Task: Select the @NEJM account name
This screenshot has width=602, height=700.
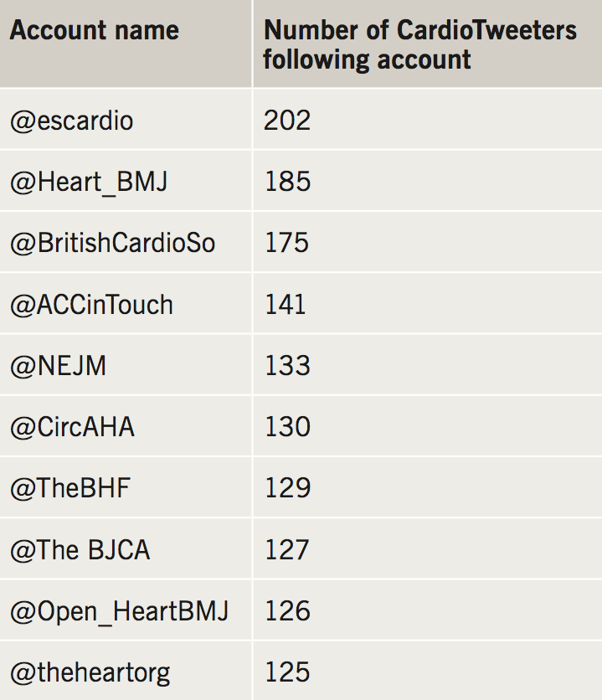Action: 58,366
